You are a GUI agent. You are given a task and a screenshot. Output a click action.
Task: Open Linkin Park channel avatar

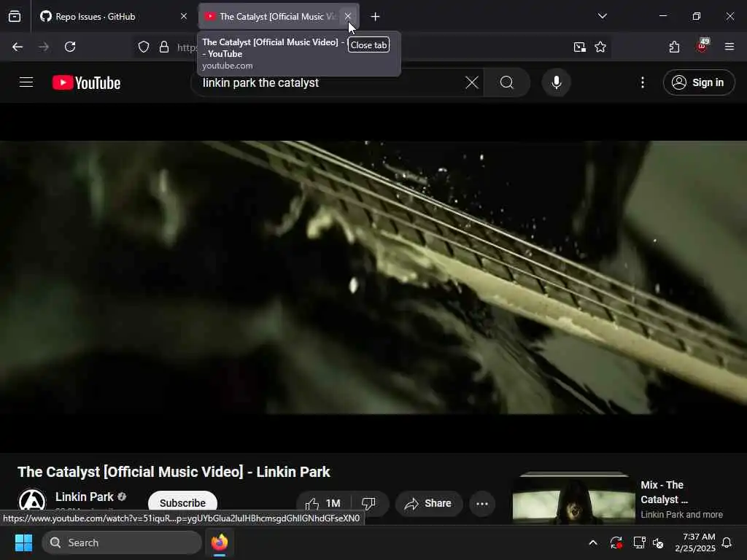click(32, 501)
